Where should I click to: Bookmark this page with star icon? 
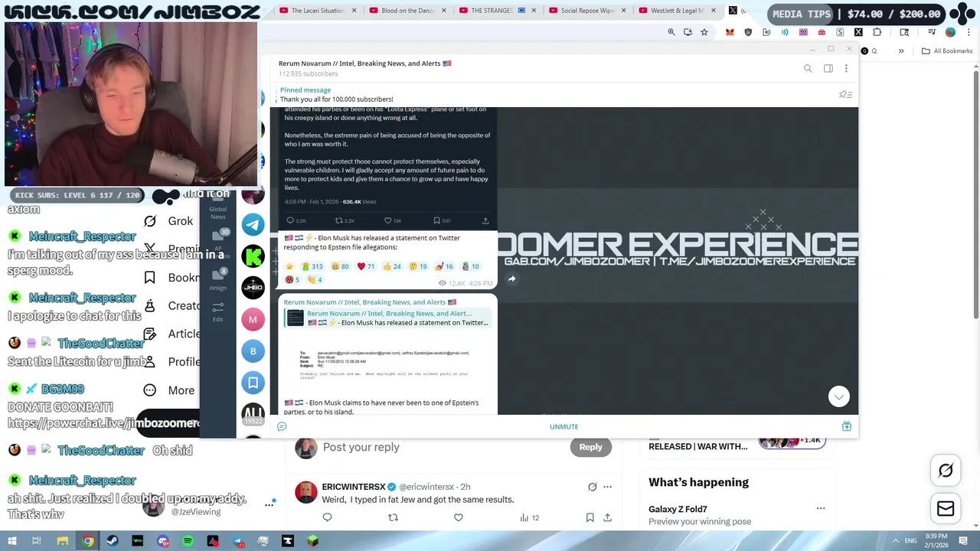[704, 32]
